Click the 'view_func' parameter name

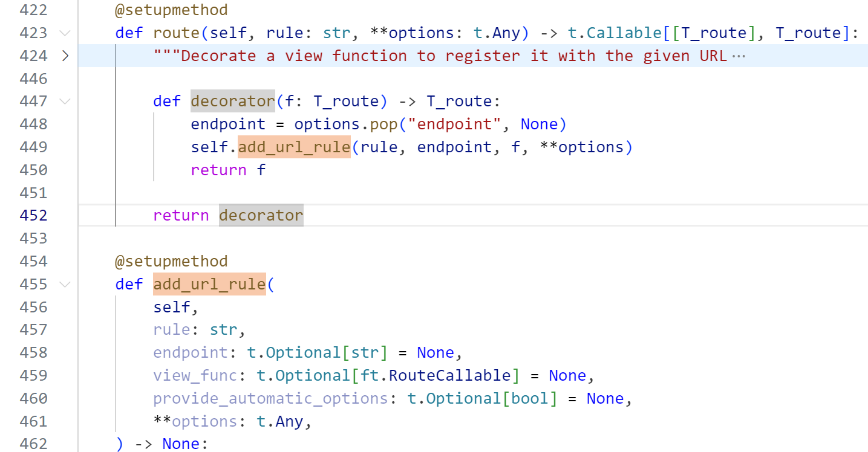195,375
